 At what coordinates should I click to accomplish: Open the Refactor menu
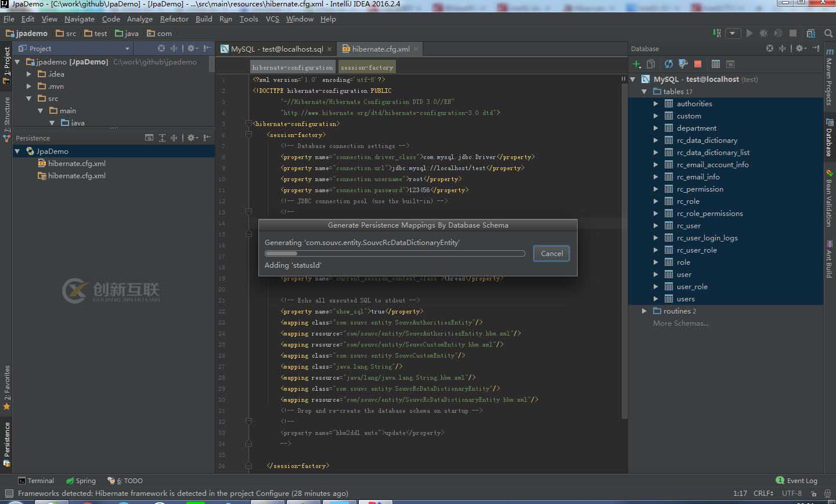[x=174, y=19]
